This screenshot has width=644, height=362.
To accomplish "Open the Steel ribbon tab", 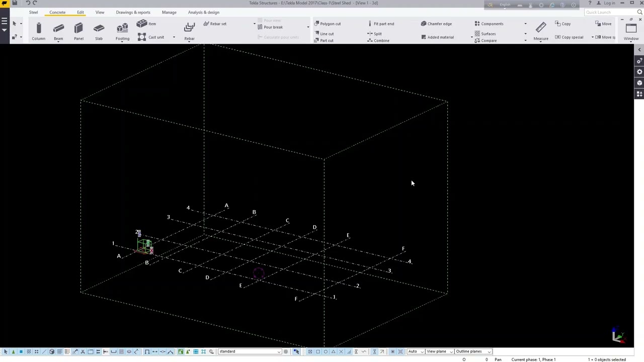I will tap(33, 12).
